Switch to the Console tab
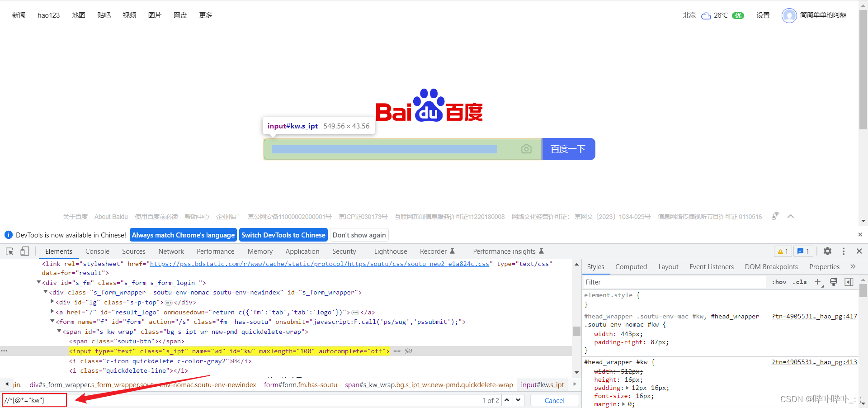Image resolution: width=868 pixels, height=408 pixels. point(97,251)
